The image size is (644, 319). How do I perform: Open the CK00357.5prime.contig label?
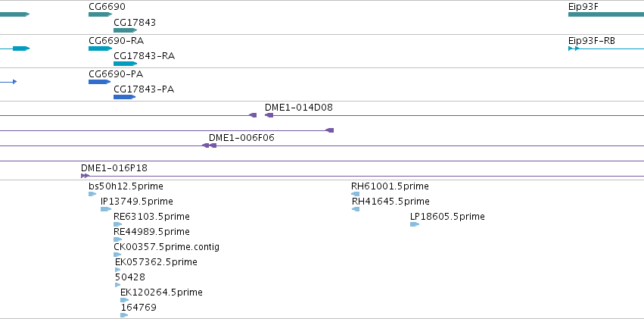[x=166, y=247]
